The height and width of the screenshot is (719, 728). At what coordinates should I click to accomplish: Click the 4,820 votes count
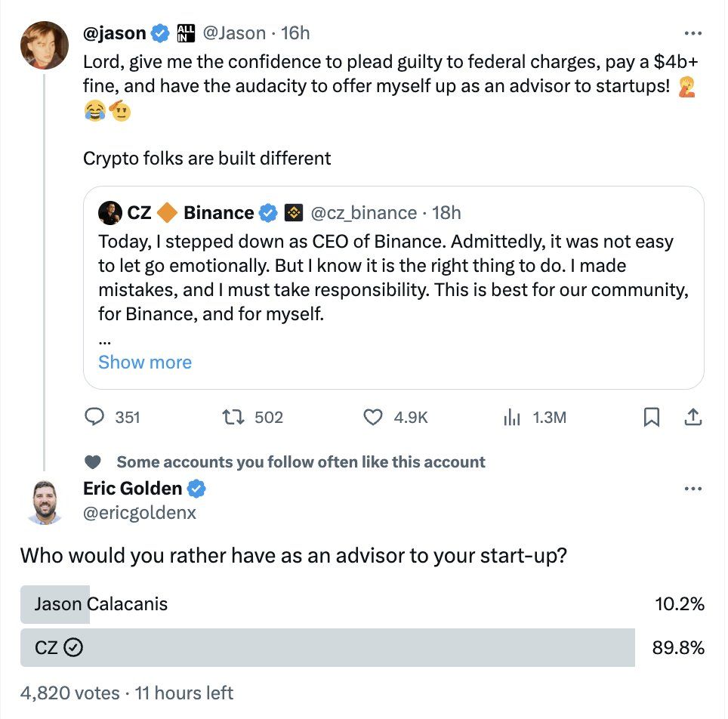pos(69,693)
